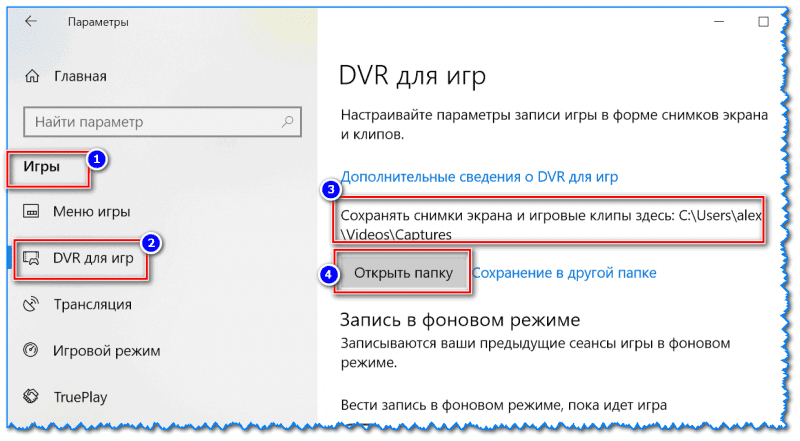The width and height of the screenshot is (800, 441).
Task: Maximize the Параметры window
Action: [763, 21]
